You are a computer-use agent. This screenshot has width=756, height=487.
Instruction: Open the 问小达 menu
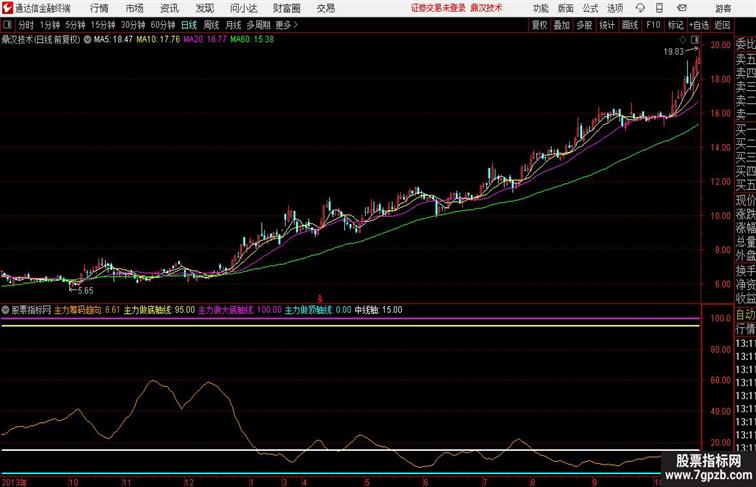pyautogui.click(x=243, y=8)
